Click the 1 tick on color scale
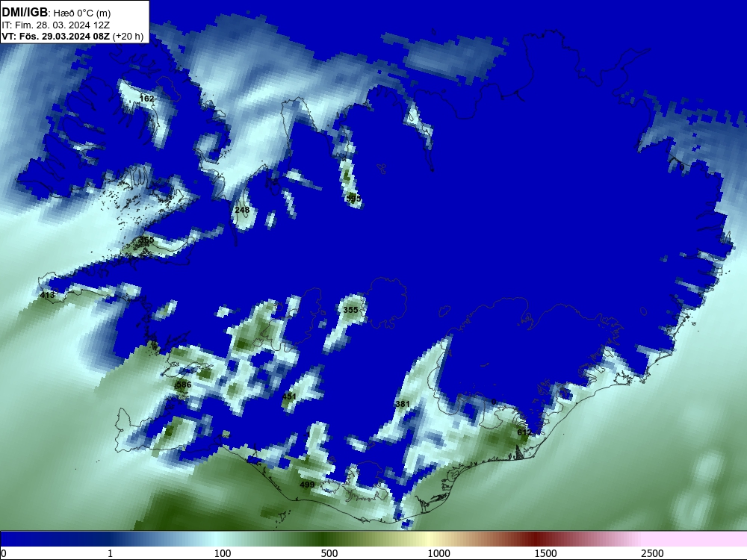Screen dimensions: 747x560 110,553
